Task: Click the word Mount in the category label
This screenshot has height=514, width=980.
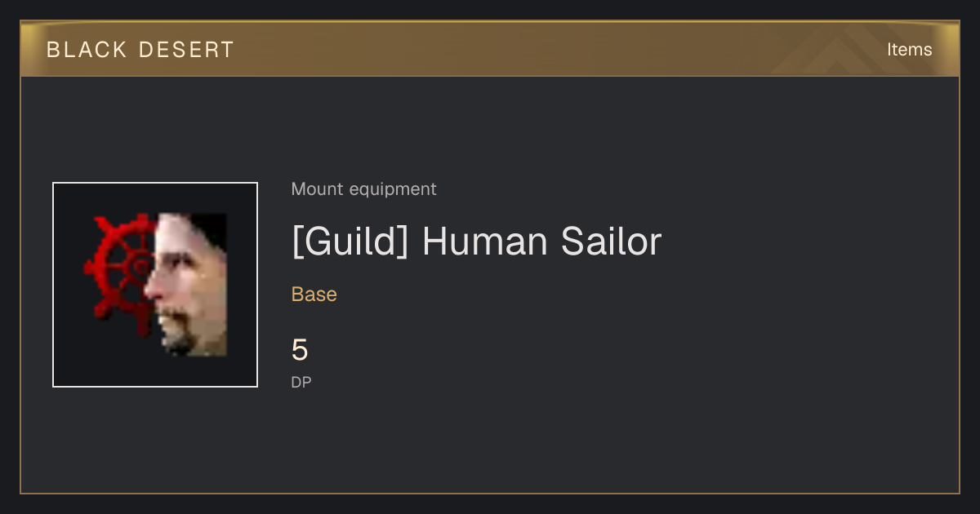Action: click(x=317, y=189)
